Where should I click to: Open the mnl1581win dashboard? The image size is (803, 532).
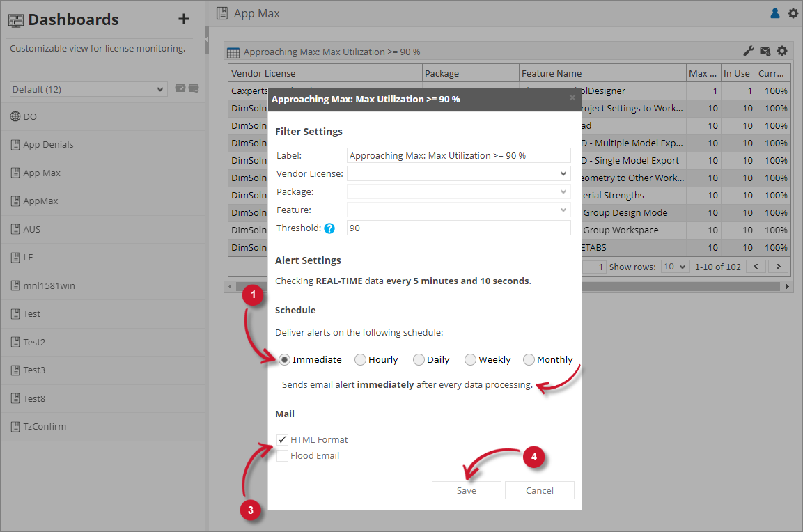point(102,285)
